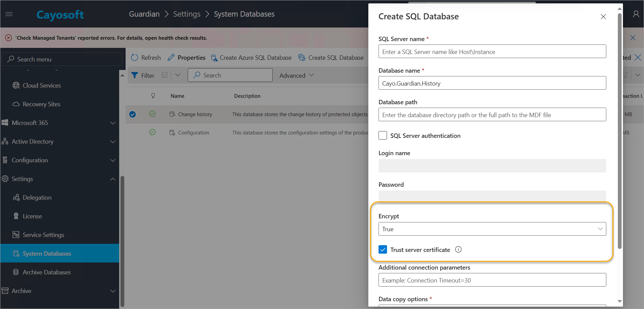Click the License badge icon
Viewport: 644px width, 309px height.
click(x=16, y=216)
